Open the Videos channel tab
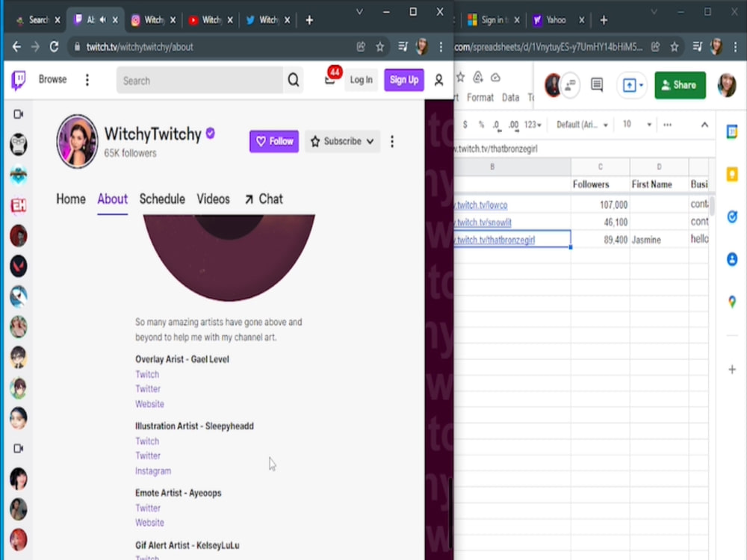The image size is (747, 560). point(213,199)
